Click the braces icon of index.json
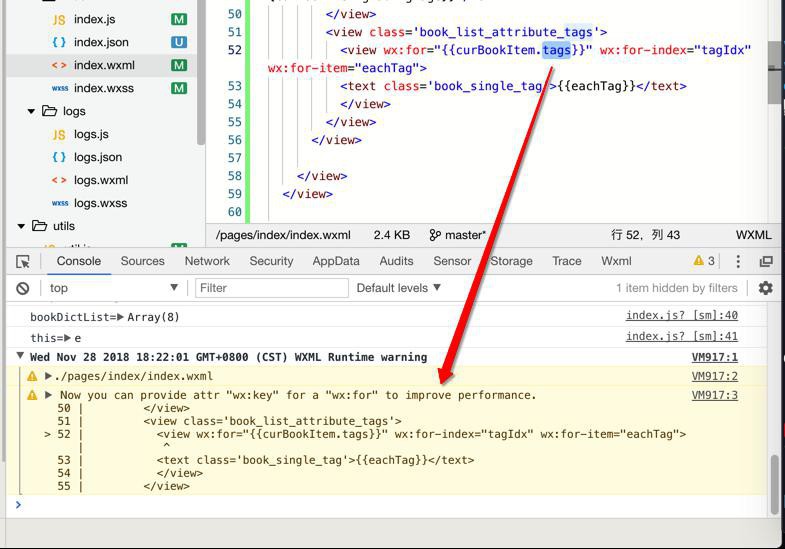 [59, 42]
